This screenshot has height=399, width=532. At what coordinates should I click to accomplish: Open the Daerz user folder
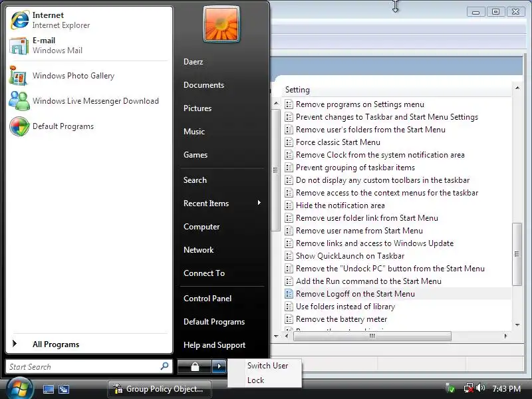pos(193,62)
